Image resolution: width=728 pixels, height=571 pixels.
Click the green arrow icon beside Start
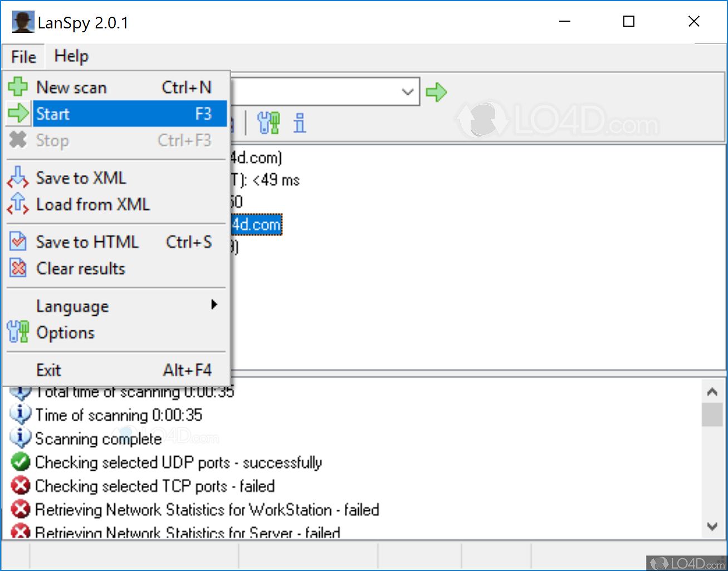[18, 113]
